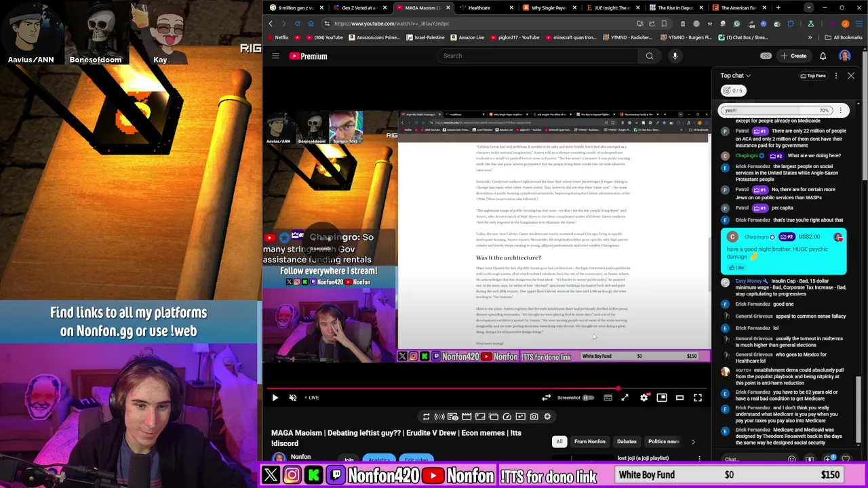This screenshot has width=868, height=488.
Task: Click the search magnifier button
Action: pos(650,56)
